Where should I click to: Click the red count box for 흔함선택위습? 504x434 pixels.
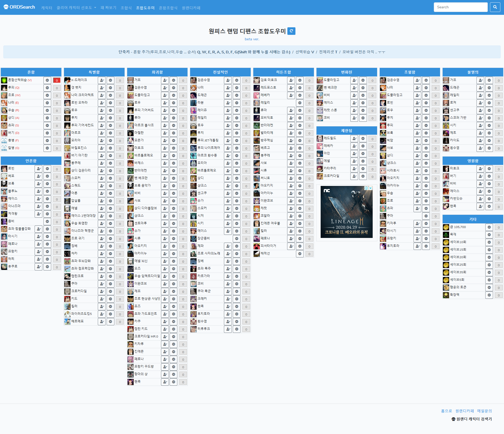point(57,80)
